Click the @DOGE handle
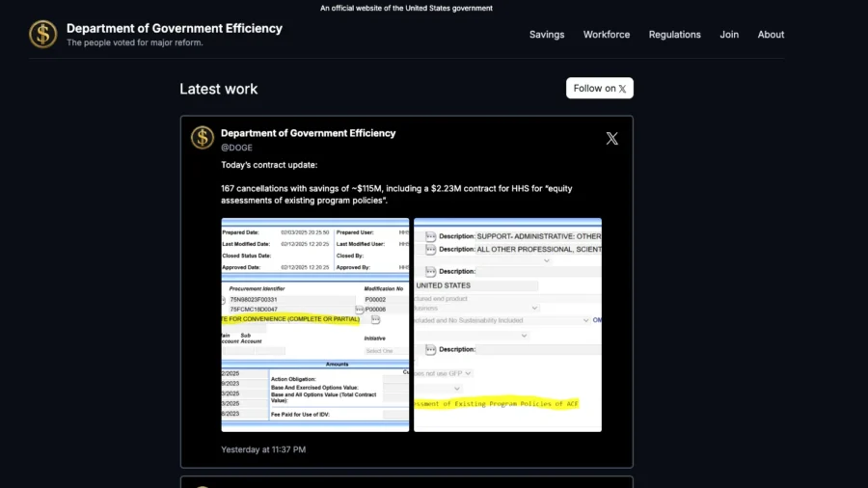 (x=236, y=148)
